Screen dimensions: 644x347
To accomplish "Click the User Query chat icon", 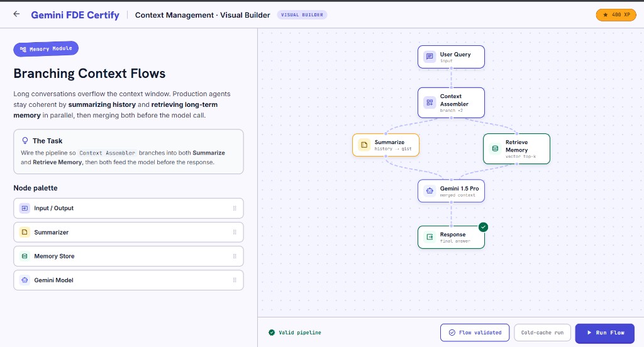I will point(429,57).
